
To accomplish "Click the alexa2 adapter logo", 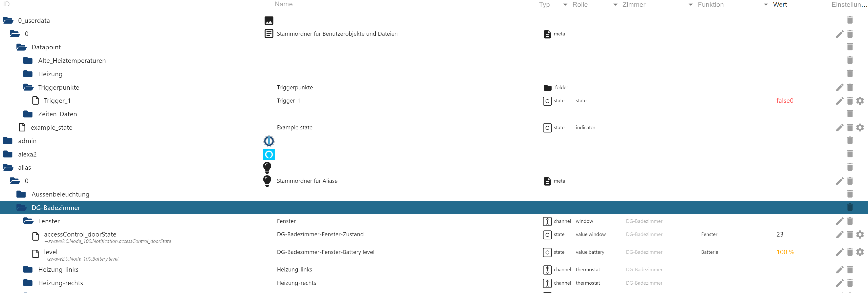I will 268,154.
